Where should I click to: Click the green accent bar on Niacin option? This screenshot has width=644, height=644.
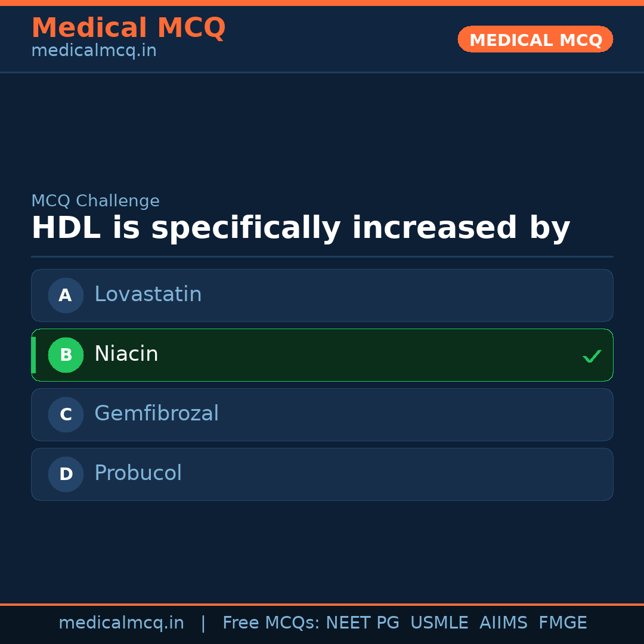tap(33, 355)
